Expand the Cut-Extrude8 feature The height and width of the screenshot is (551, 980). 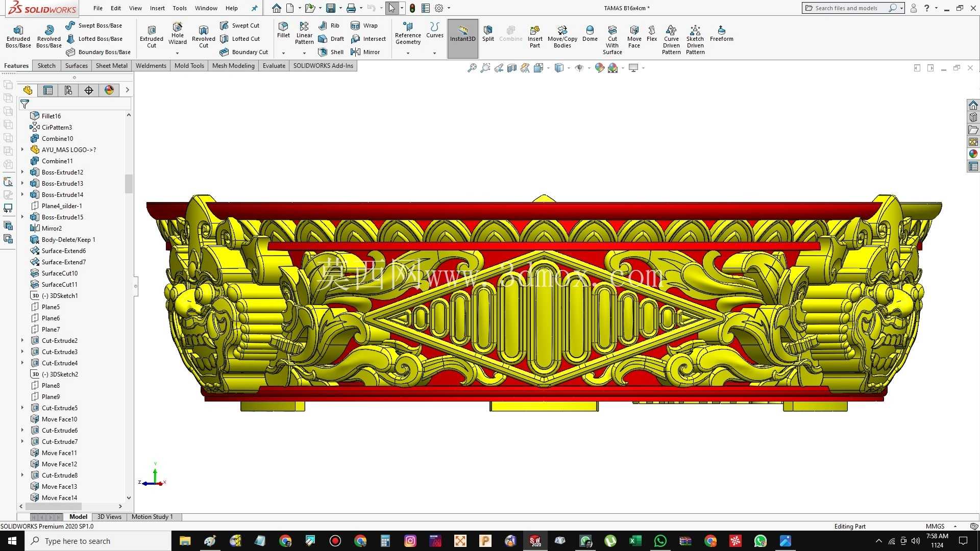22,475
